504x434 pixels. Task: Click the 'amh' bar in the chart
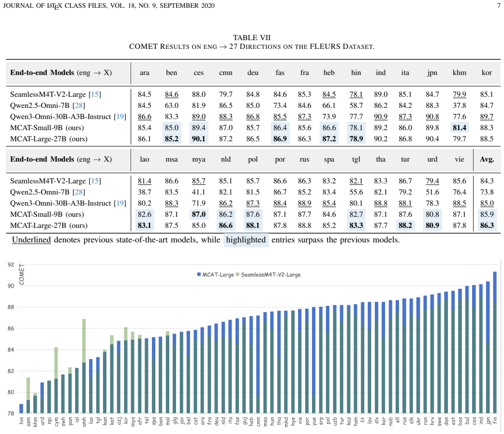pyautogui.click(x=84, y=366)
